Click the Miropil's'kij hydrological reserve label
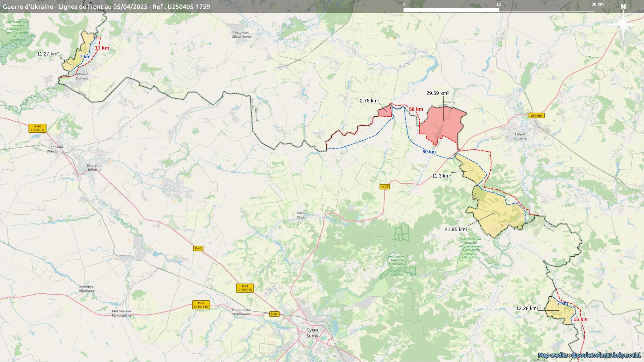The image size is (644, 362). [x=471, y=248]
